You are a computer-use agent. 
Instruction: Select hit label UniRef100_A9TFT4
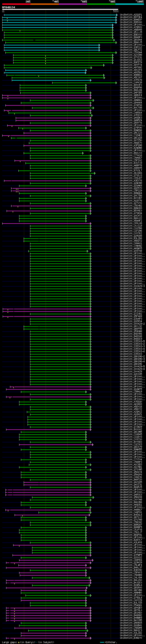point(131,65)
